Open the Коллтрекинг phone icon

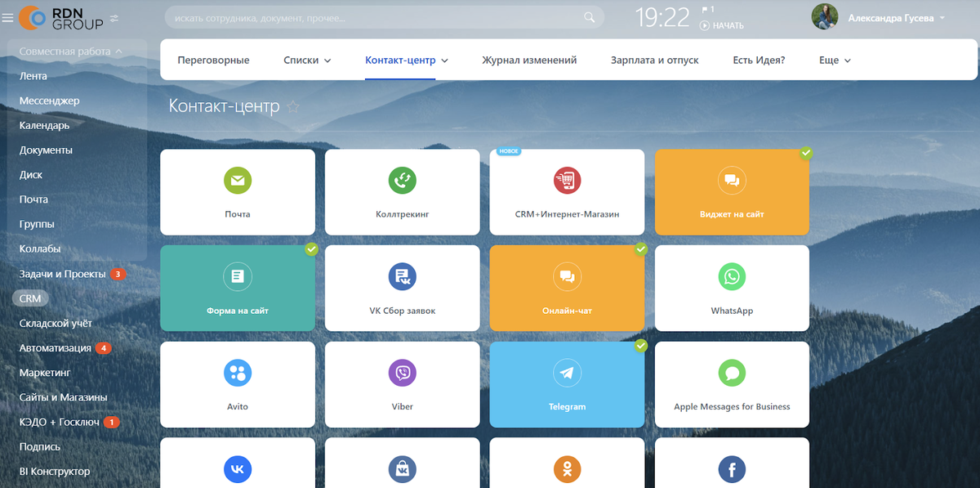coord(403,180)
